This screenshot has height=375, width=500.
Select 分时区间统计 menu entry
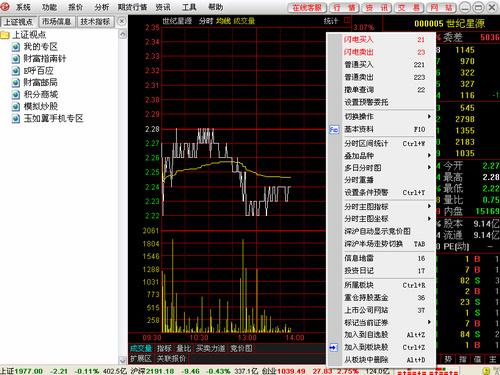point(385,144)
